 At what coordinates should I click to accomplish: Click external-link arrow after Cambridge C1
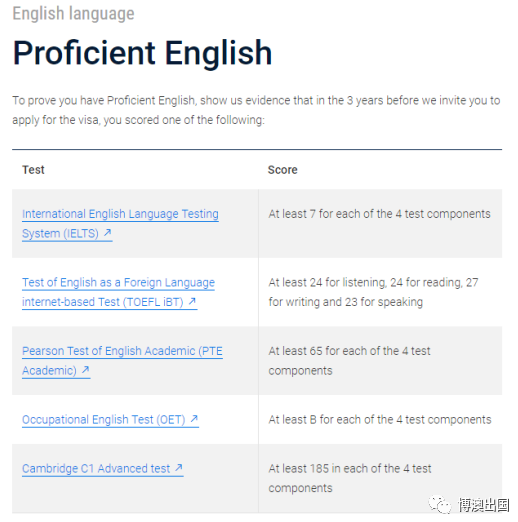click(179, 467)
